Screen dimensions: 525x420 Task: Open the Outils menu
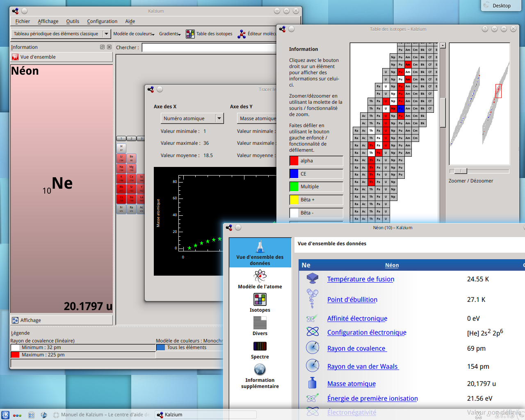(73, 21)
